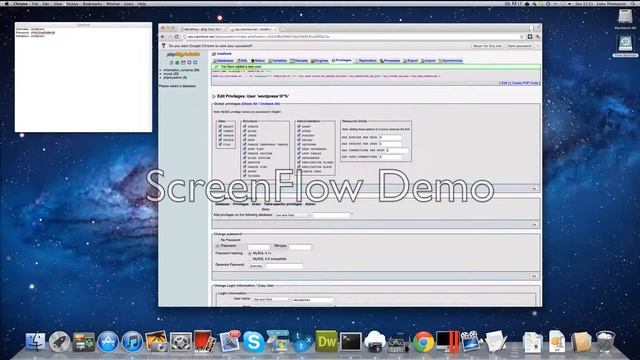Click Go in Change password section
The image size is (640, 360).
(x=534, y=276)
